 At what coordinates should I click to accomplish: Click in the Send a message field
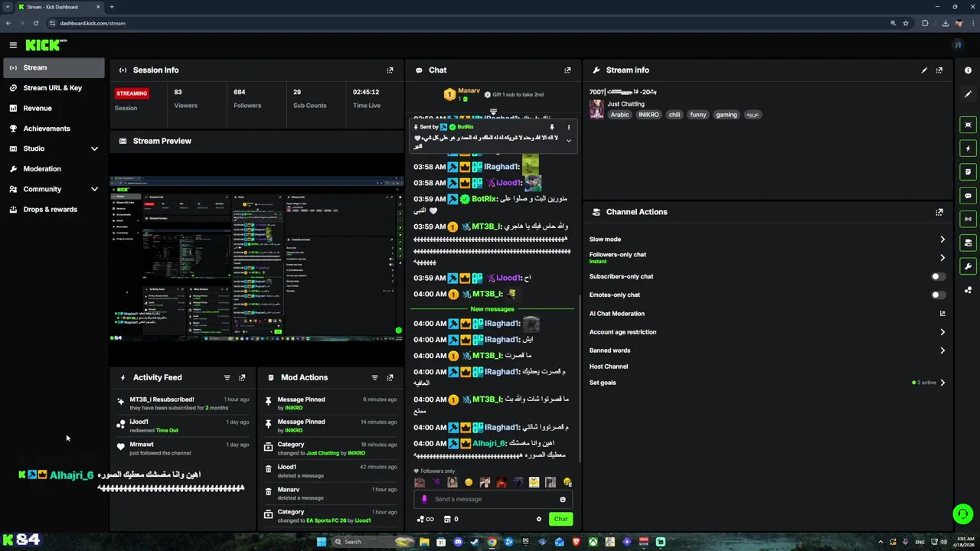pyautogui.click(x=493, y=499)
